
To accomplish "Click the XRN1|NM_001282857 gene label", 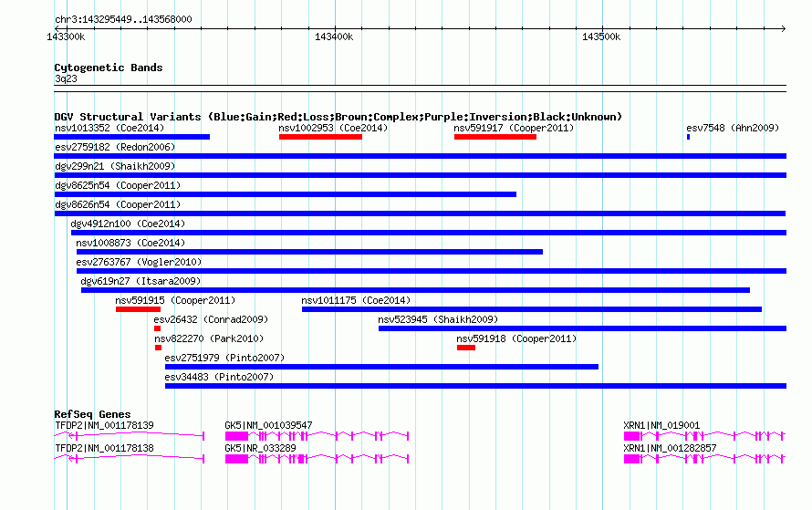I will coord(670,448).
